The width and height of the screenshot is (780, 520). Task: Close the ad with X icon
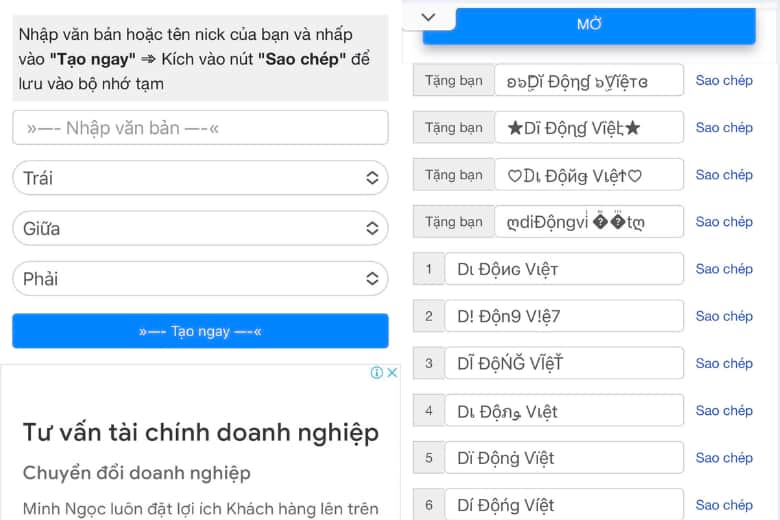(392, 372)
